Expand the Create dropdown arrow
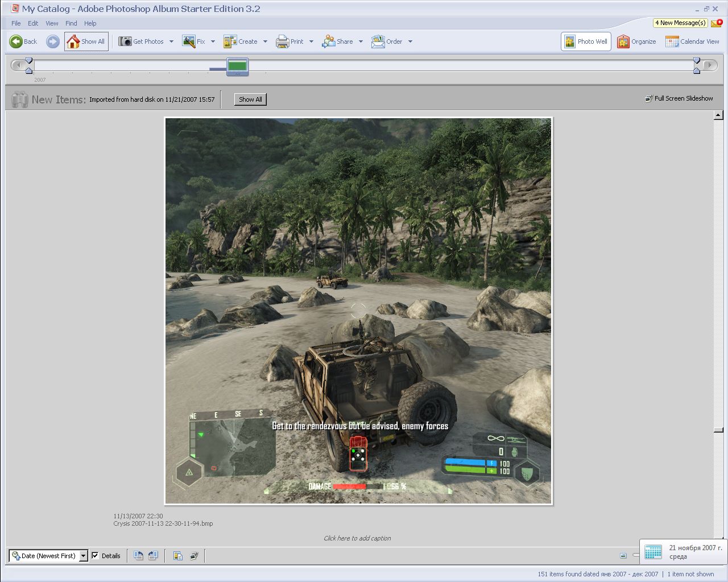The image size is (728, 582). [265, 41]
